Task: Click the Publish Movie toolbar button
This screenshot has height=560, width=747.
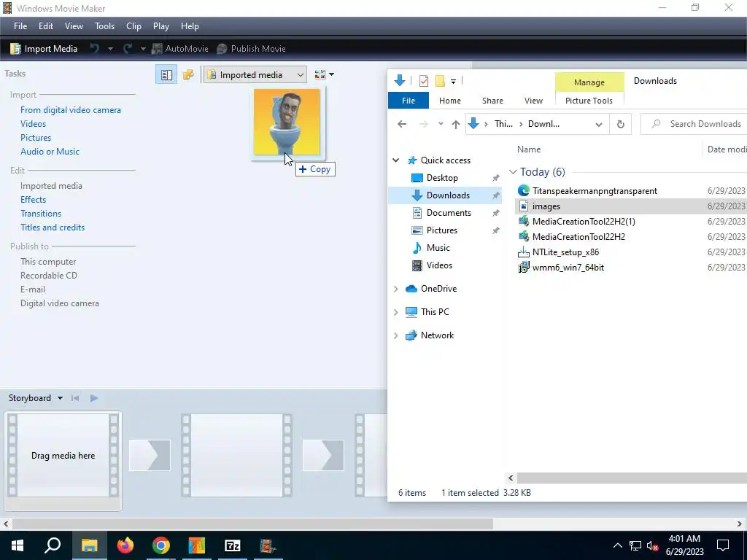Action: tap(251, 49)
